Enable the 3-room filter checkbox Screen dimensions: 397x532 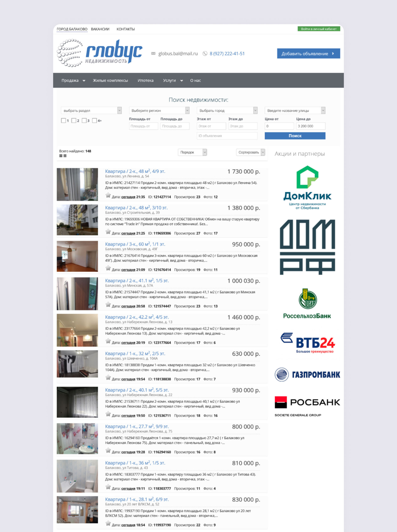click(x=84, y=121)
